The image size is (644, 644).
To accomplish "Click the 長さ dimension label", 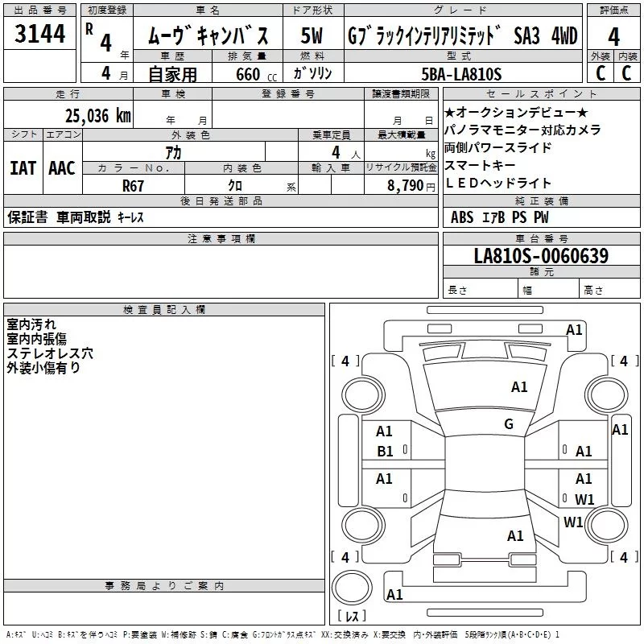I will [x=457, y=290].
